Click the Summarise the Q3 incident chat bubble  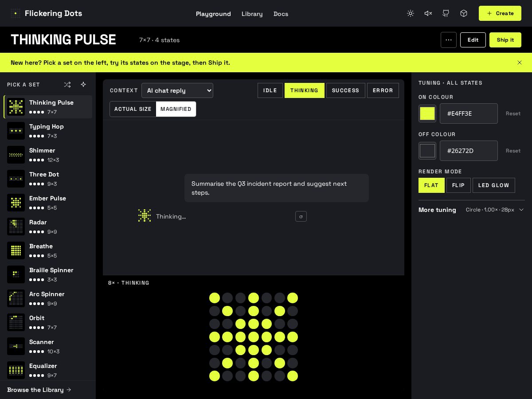[277, 188]
